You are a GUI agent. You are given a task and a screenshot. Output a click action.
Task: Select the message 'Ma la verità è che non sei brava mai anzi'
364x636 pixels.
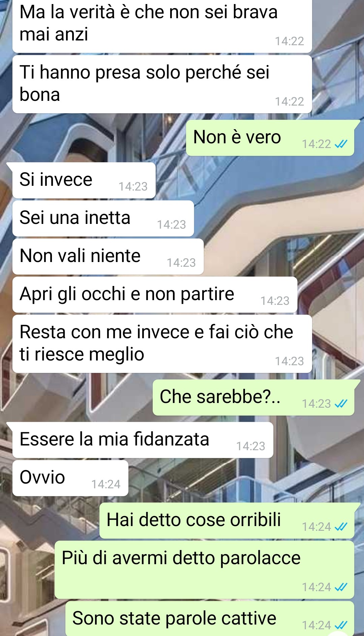tap(162, 25)
